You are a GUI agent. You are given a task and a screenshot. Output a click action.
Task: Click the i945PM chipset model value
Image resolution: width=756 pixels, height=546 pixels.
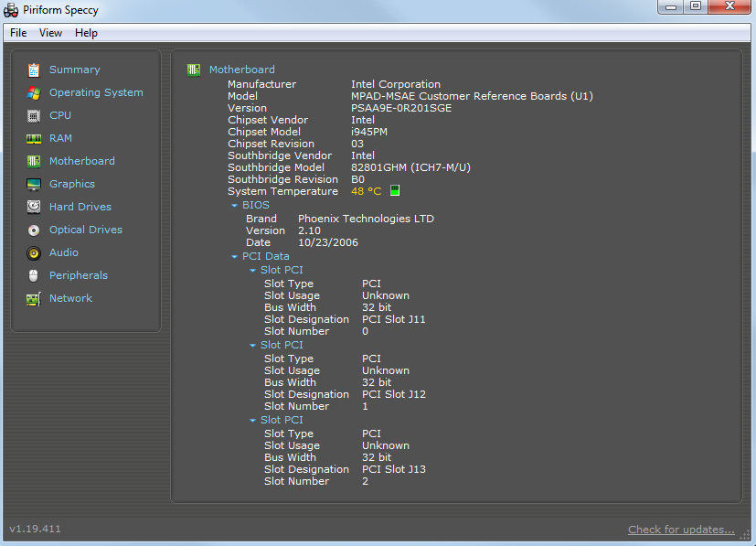(368, 132)
